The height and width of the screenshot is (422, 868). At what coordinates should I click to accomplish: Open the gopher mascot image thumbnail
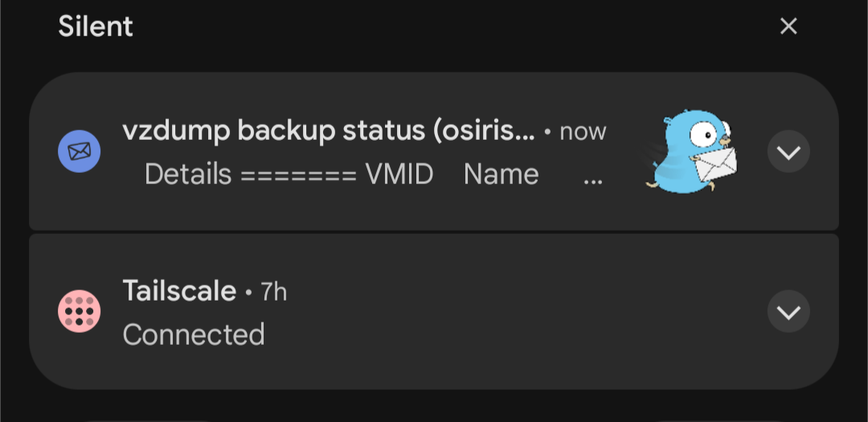point(692,151)
